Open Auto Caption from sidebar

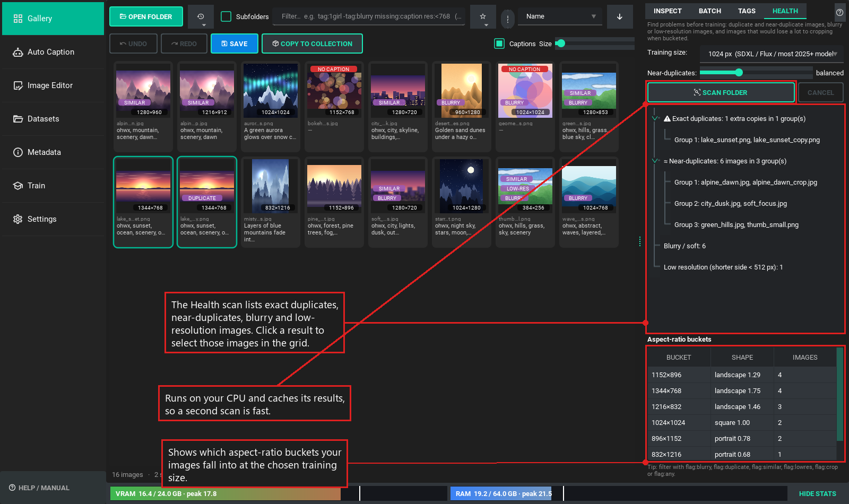[x=53, y=52]
